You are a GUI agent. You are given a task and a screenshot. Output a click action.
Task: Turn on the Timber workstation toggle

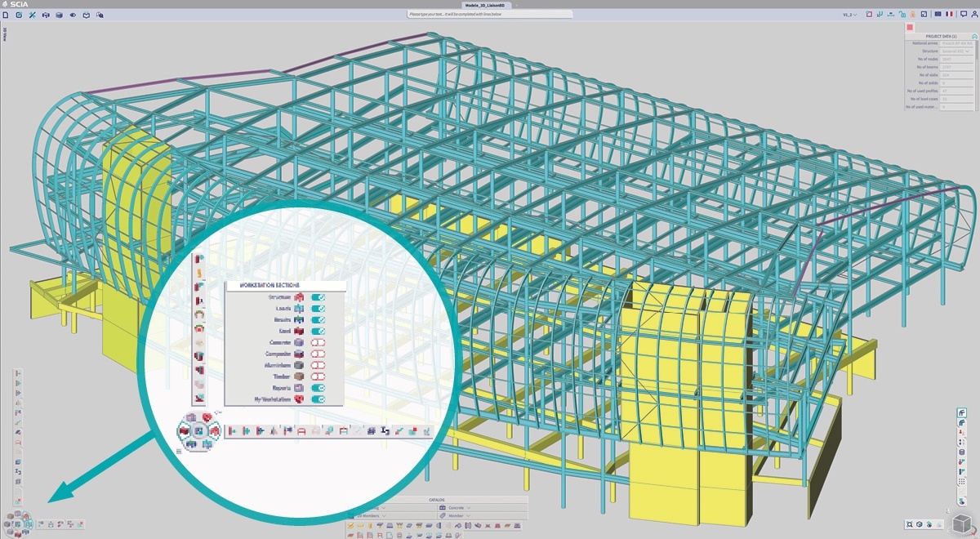coord(318,376)
